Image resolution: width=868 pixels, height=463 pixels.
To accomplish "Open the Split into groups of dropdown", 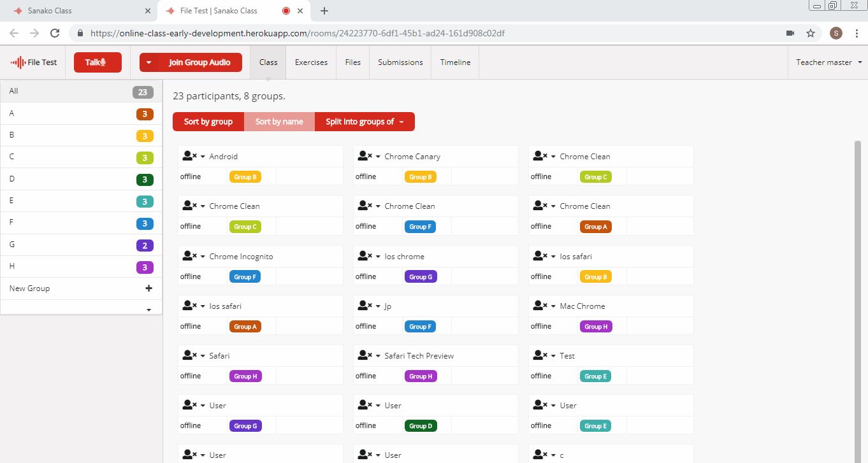I will [x=365, y=122].
